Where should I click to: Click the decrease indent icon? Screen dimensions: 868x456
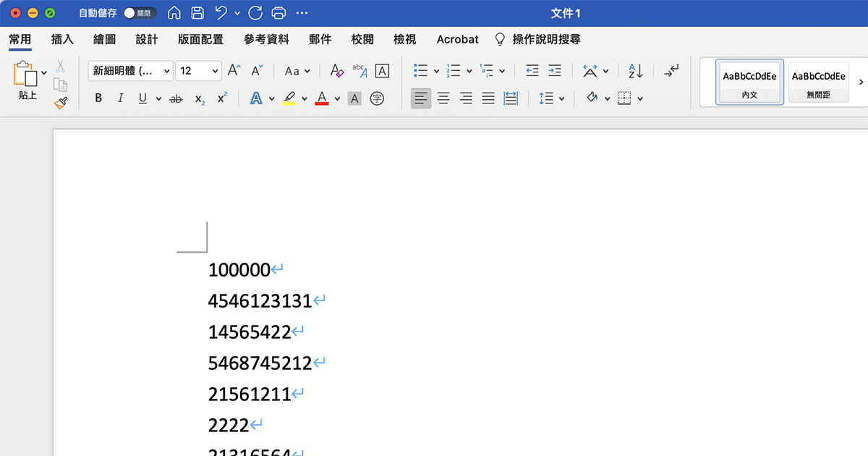tap(532, 70)
